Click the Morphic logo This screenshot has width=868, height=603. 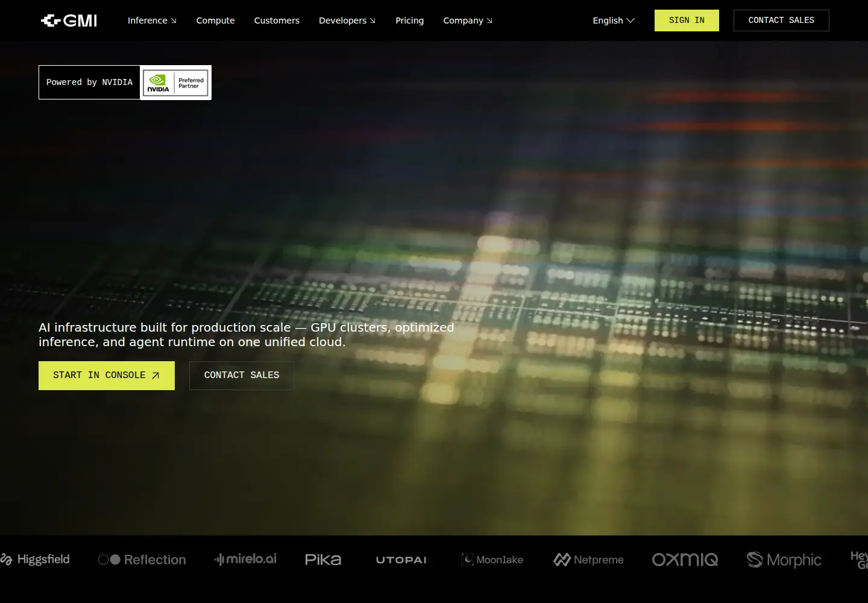click(784, 560)
